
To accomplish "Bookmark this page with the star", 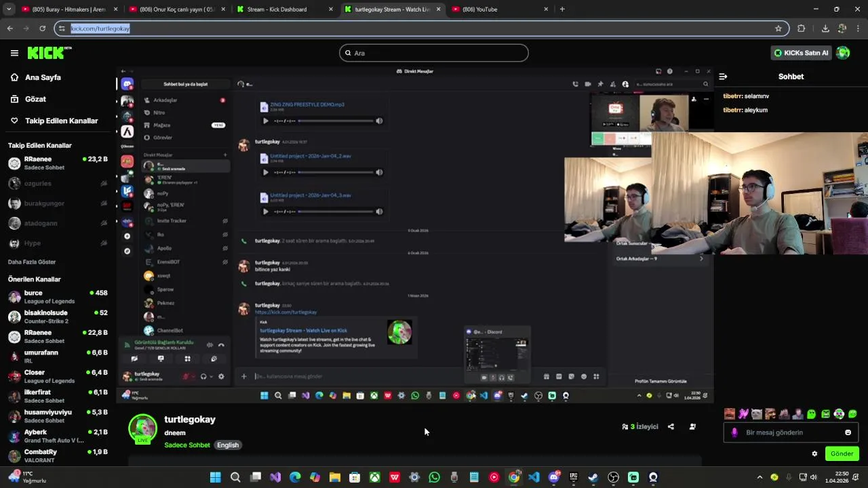I will coord(778,28).
